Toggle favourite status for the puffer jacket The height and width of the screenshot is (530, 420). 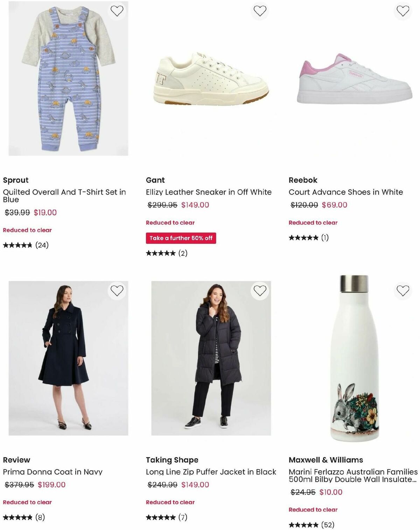pos(260,290)
